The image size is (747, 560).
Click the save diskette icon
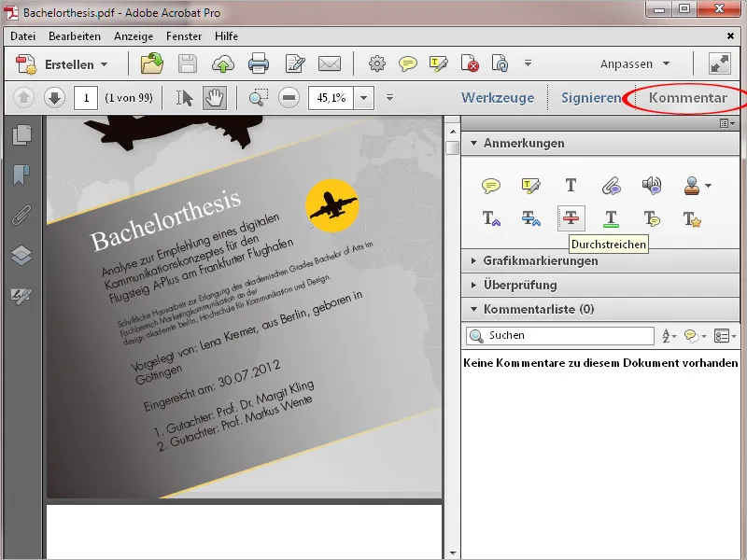tap(188, 63)
